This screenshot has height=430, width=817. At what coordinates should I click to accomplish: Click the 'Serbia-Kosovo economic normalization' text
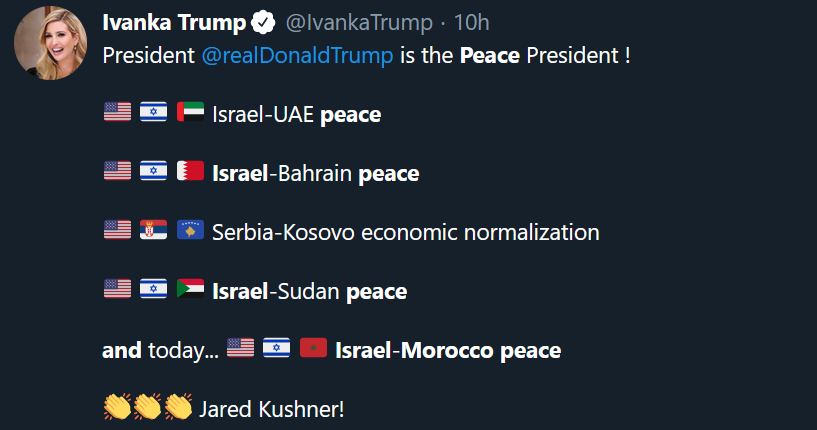[405, 233]
